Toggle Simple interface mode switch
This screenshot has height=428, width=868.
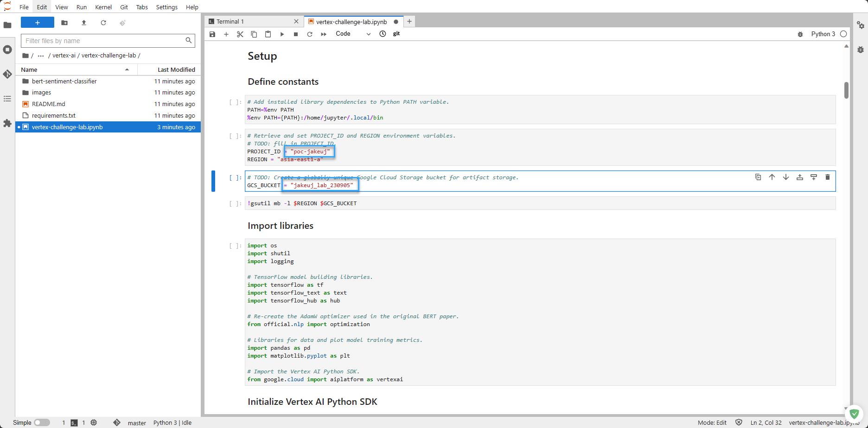(42, 422)
